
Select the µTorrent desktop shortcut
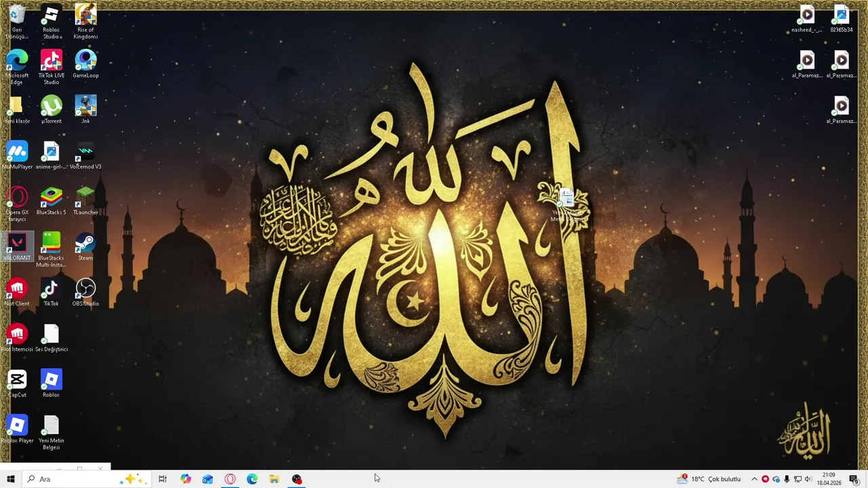pyautogui.click(x=51, y=109)
